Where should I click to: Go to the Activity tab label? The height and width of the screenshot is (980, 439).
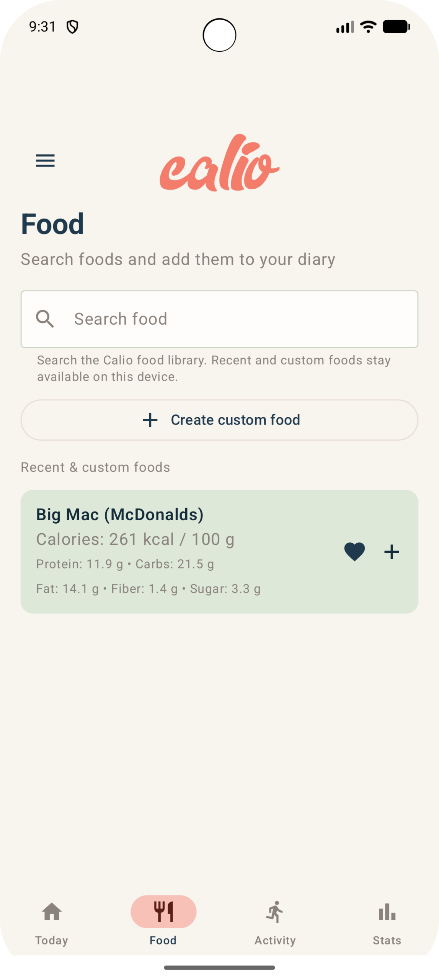click(x=275, y=940)
